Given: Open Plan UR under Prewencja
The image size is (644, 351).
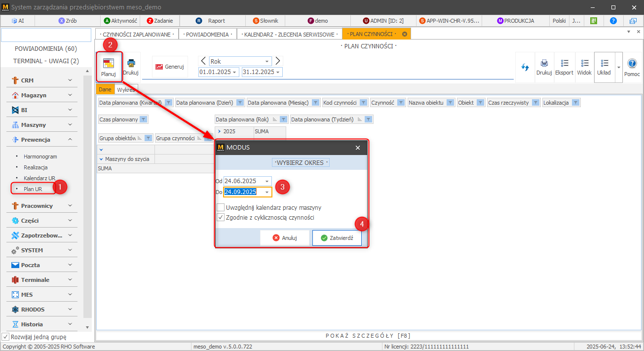Looking at the screenshot, I should tap(33, 189).
